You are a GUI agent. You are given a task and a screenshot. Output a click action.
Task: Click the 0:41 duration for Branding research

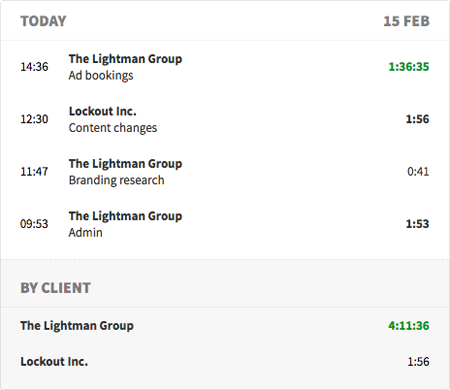tap(418, 171)
